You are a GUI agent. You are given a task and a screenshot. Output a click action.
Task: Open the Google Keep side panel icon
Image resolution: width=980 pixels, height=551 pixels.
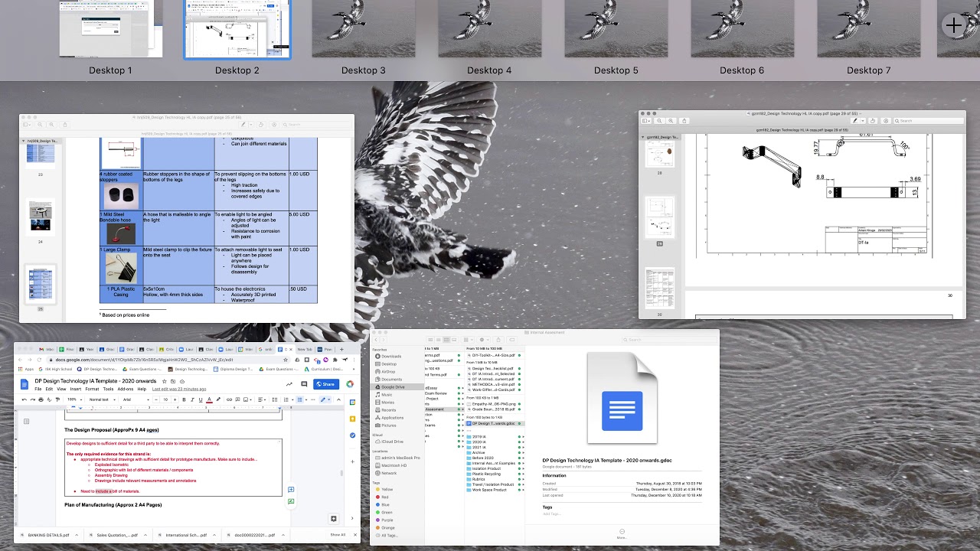tap(352, 419)
